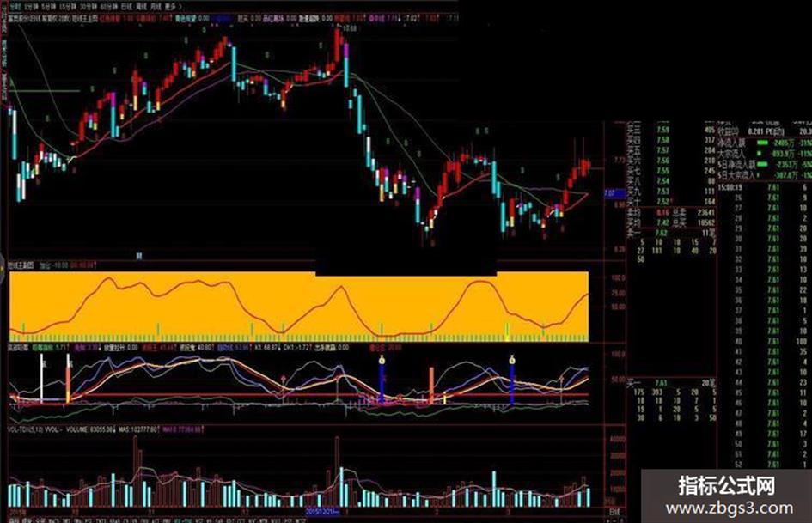Click the 大宗流入 row label
The height and width of the screenshot is (523, 812).
pos(730,153)
